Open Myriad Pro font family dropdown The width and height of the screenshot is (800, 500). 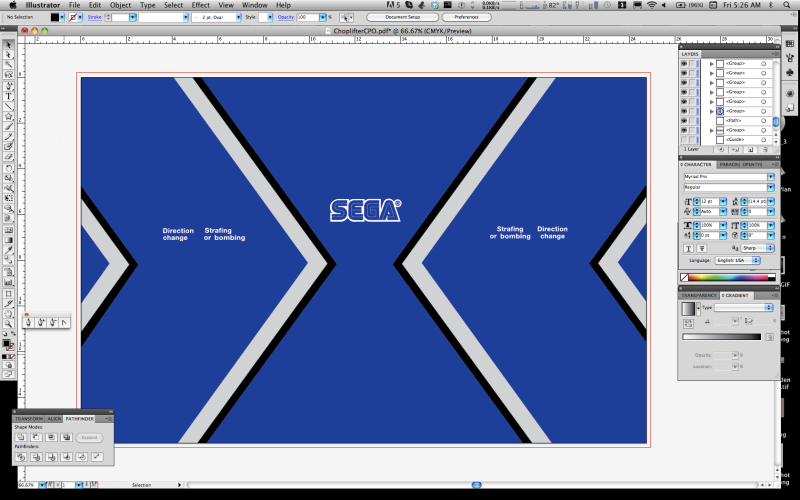pyautogui.click(x=771, y=177)
